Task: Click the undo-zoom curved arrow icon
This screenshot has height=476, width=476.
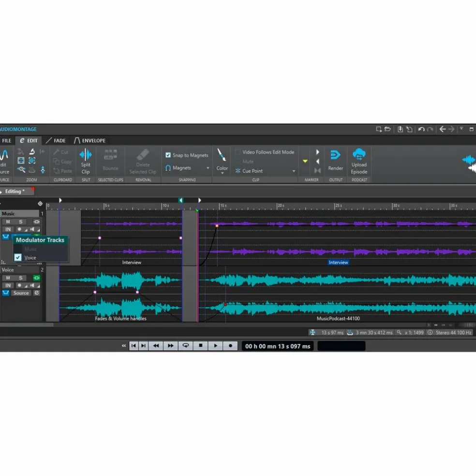Action: click(32, 151)
